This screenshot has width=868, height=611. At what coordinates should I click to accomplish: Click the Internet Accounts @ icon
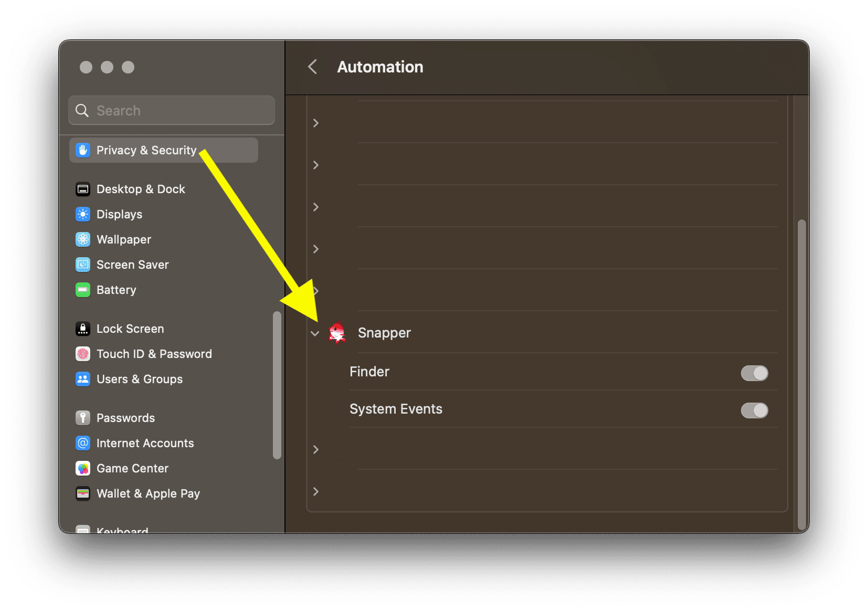(83, 443)
